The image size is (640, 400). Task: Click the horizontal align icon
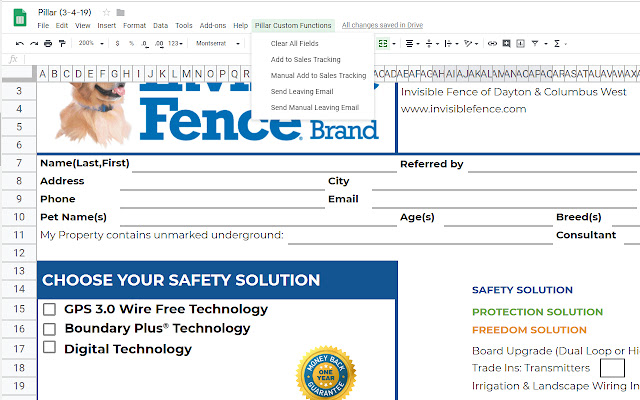click(409, 43)
